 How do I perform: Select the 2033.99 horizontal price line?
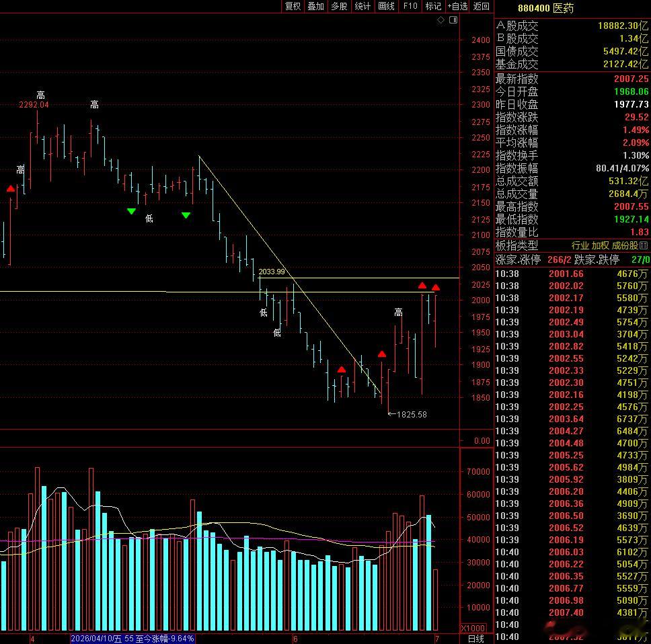[358, 278]
